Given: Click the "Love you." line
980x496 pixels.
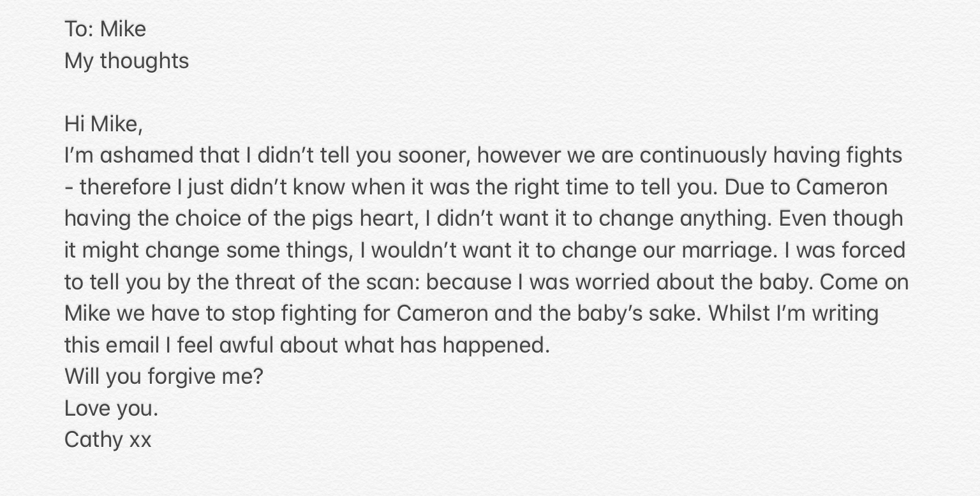Looking at the screenshot, I should [x=111, y=409].
